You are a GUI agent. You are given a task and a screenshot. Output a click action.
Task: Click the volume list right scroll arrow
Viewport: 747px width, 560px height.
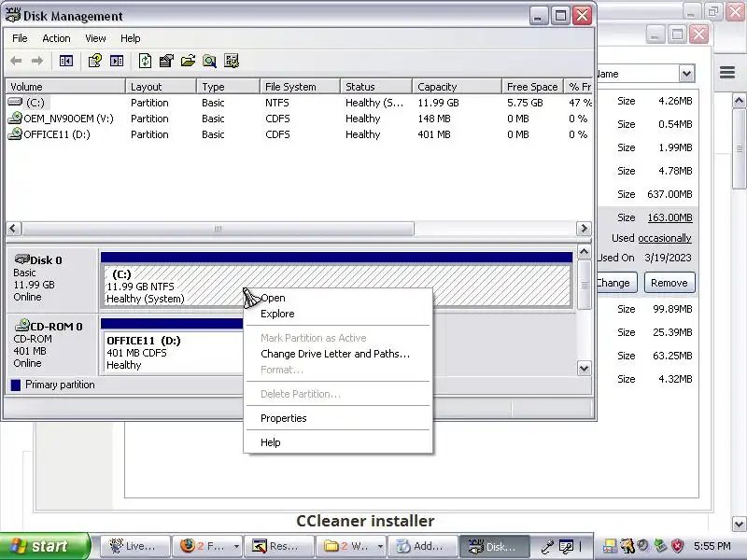click(585, 229)
